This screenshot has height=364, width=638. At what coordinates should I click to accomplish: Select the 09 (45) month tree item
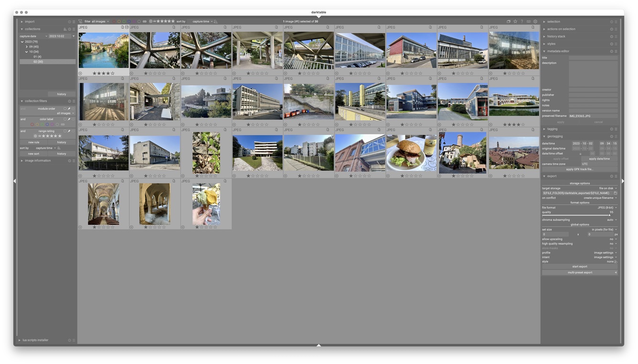(34, 47)
